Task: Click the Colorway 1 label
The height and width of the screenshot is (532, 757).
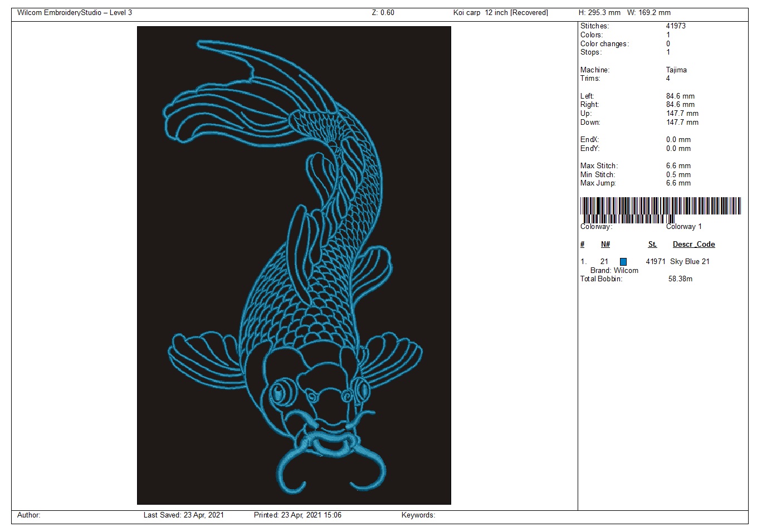Action: pyautogui.click(x=683, y=227)
